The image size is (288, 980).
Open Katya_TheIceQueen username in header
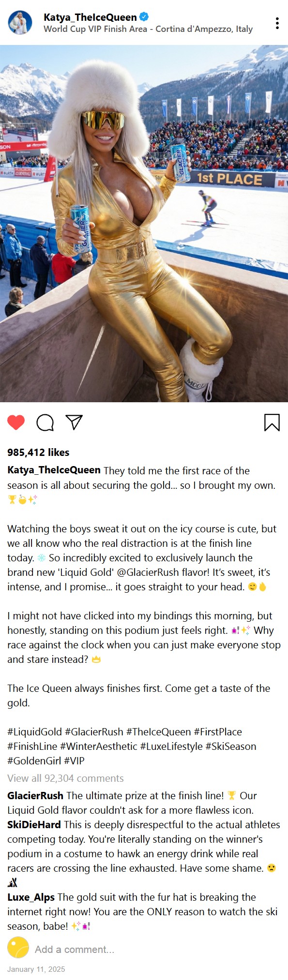pos(90,17)
